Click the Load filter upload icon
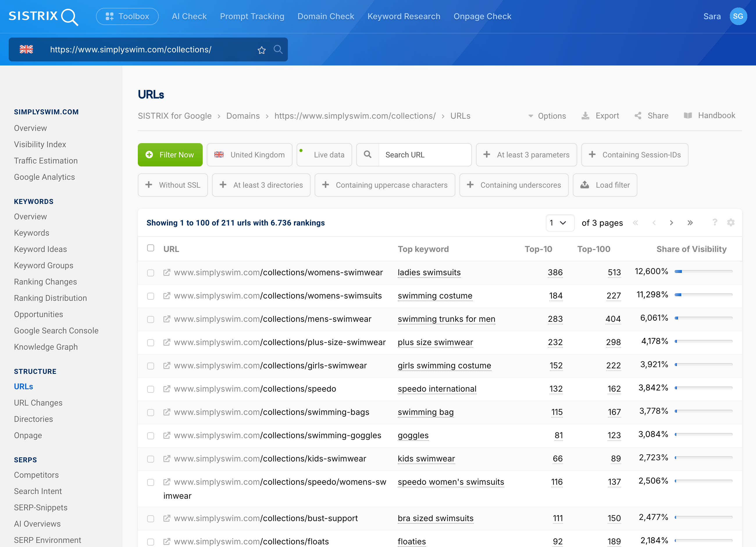 [585, 185]
